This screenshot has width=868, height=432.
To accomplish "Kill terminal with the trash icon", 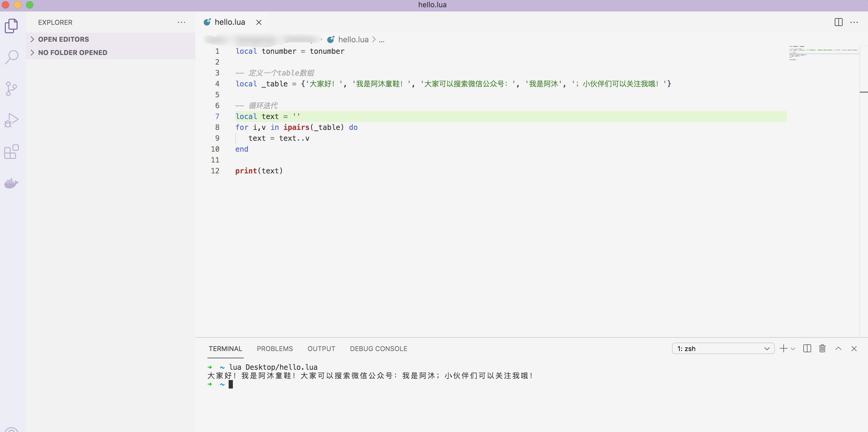I will click(x=822, y=349).
